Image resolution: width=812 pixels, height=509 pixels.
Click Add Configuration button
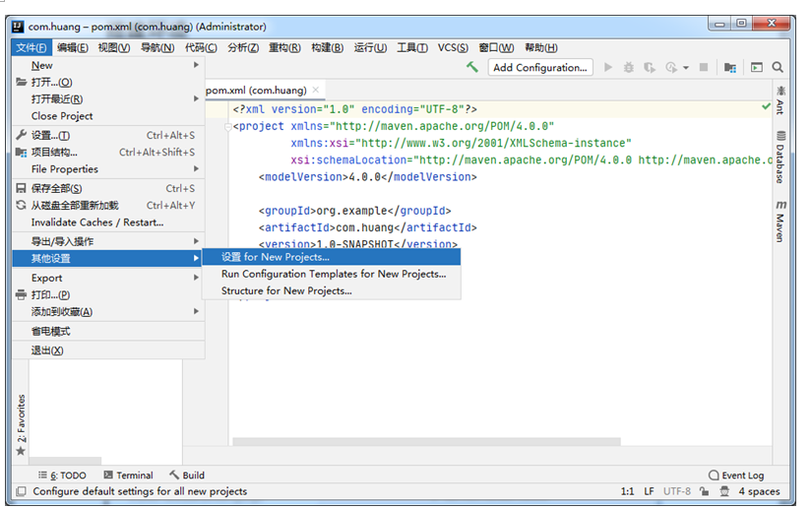[x=540, y=67]
